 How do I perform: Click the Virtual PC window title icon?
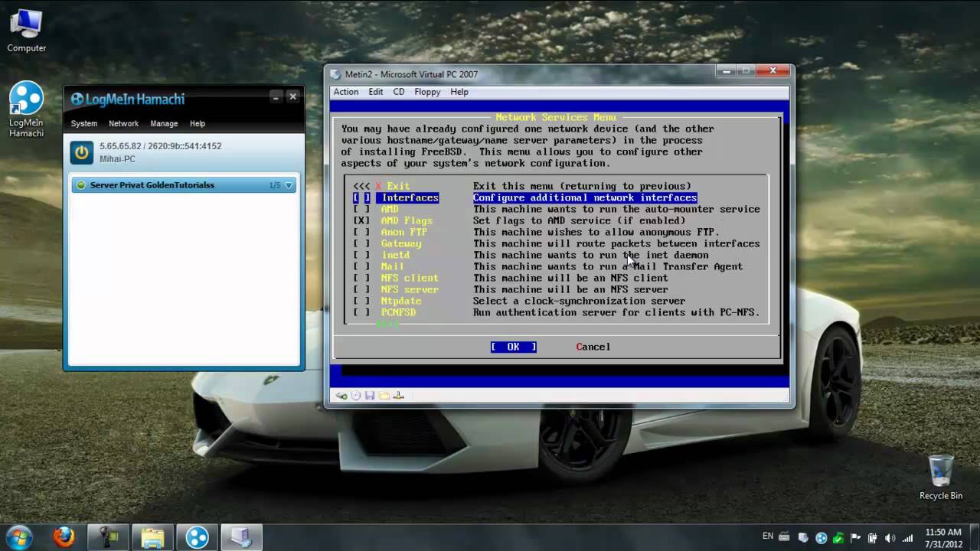point(335,74)
